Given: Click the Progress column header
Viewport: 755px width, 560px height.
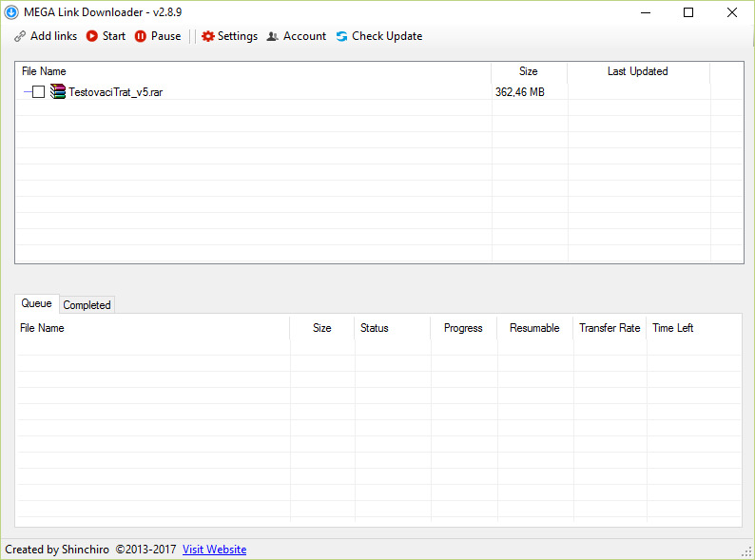Looking at the screenshot, I should coord(463,328).
